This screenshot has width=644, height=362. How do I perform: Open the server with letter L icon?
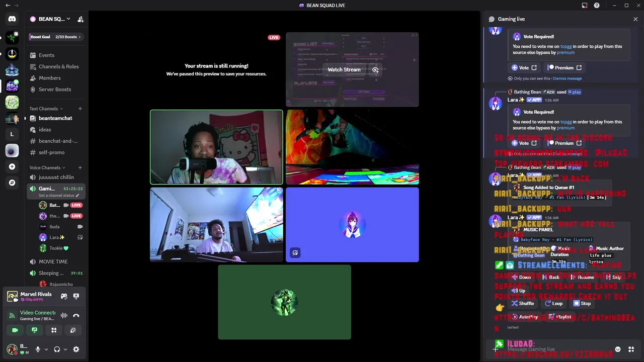12,134
